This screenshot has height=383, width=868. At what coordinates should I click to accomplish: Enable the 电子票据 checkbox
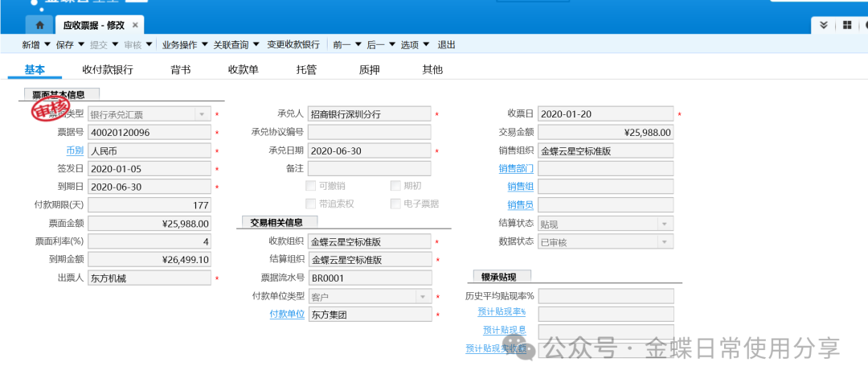point(395,204)
